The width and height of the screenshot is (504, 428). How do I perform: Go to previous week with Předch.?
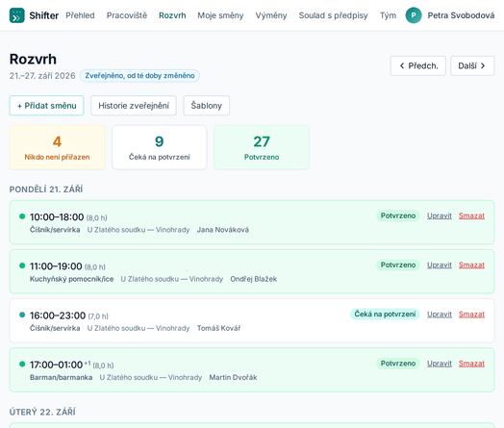pos(417,65)
